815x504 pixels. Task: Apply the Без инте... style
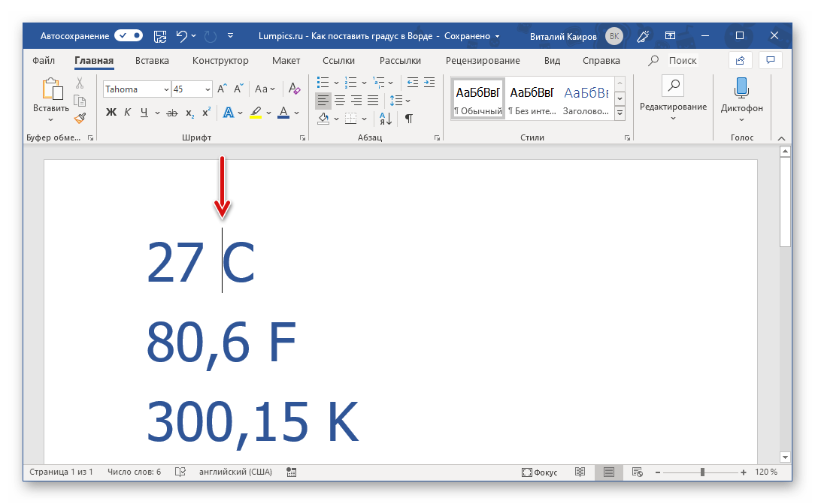532,99
